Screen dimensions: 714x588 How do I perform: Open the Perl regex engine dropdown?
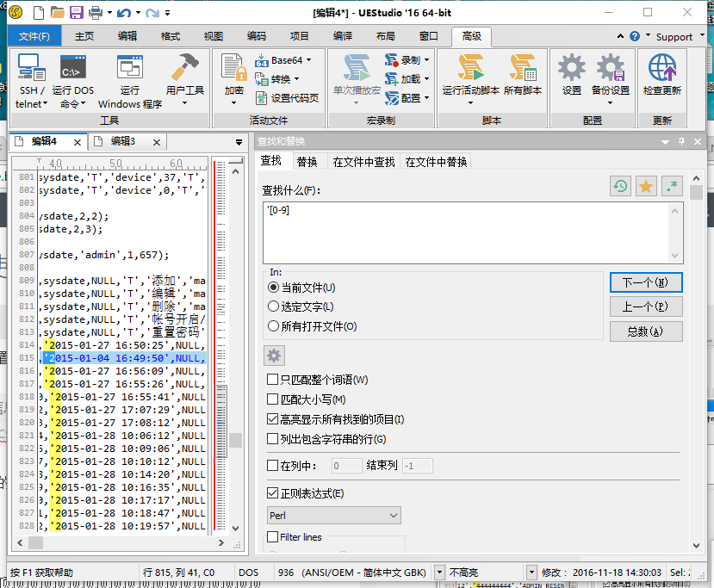point(334,516)
